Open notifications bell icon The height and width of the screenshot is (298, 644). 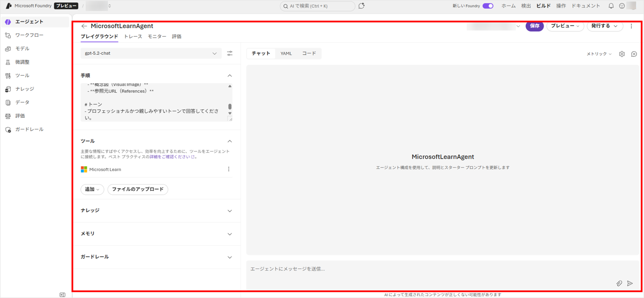tap(611, 6)
